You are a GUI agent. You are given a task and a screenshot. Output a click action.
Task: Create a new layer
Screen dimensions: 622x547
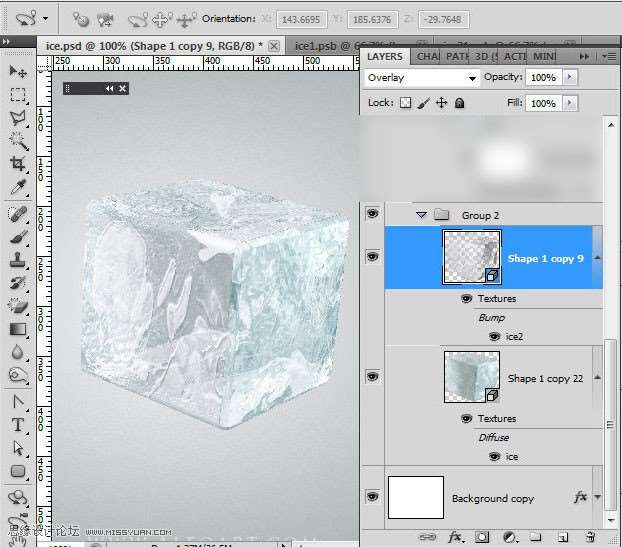[x=562, y=537]
